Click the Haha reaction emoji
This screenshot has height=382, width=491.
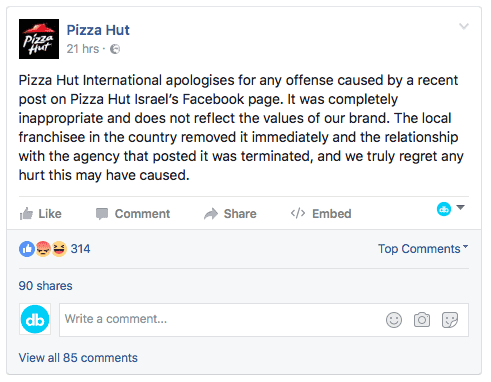click(59, 249)
